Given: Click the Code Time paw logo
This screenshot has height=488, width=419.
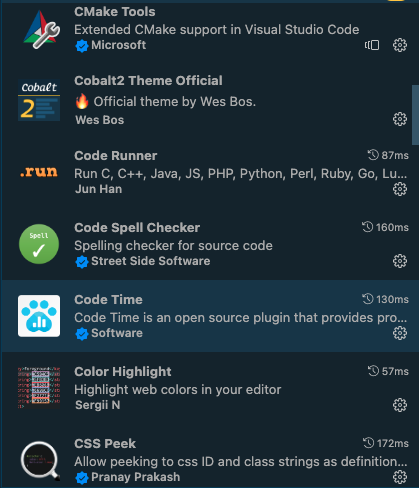Looking at the screenshot, I should (39, 316).
